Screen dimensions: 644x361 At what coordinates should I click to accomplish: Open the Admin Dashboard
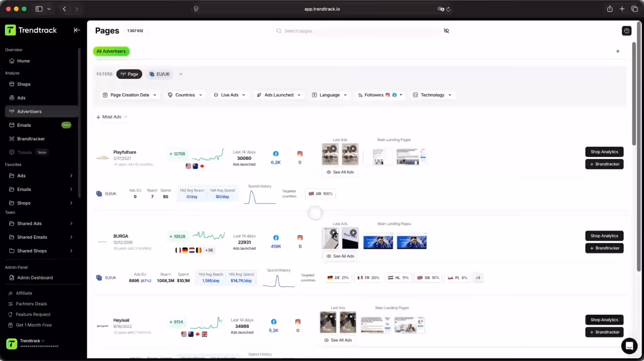(35, 277)
